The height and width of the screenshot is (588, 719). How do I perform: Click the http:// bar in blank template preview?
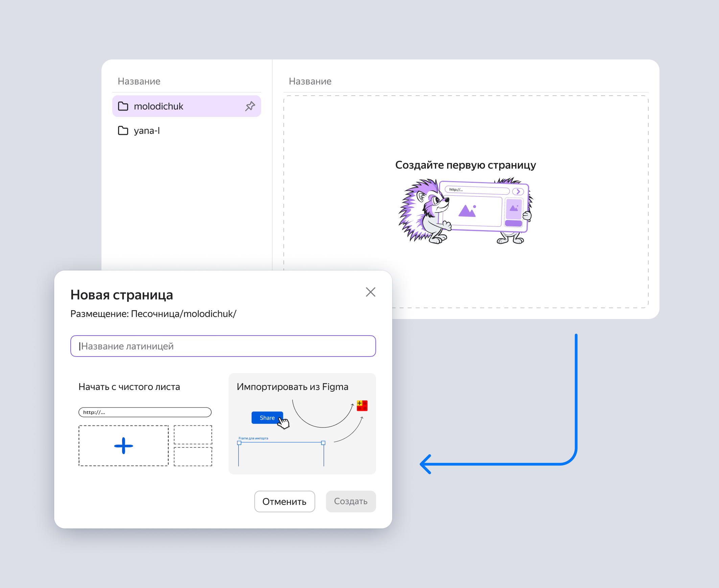click(x=145, y=412)
